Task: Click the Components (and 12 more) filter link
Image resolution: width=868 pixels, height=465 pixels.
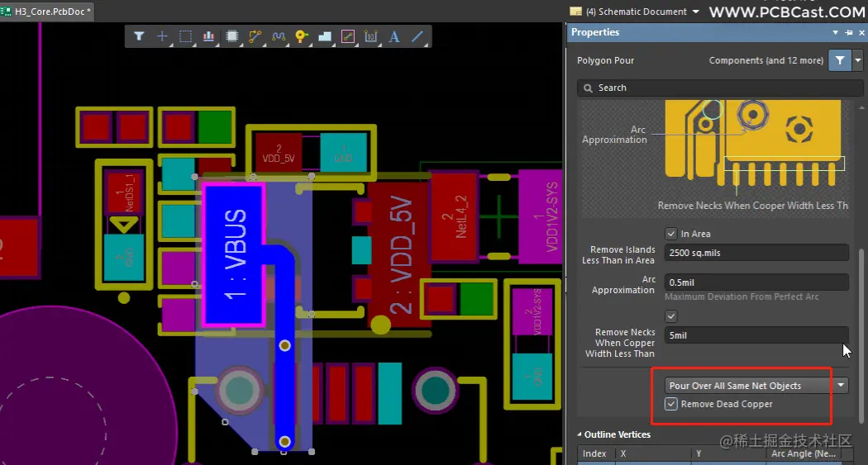Action: point(766,61)
